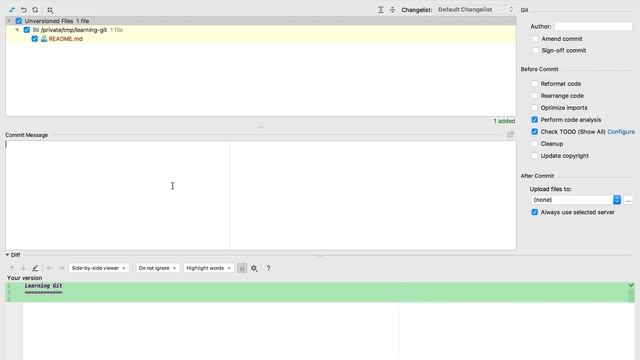Click the '1 added' status text
Viewport: 640px width, 360px height.
pyautogui.click(x=504, y=121)
